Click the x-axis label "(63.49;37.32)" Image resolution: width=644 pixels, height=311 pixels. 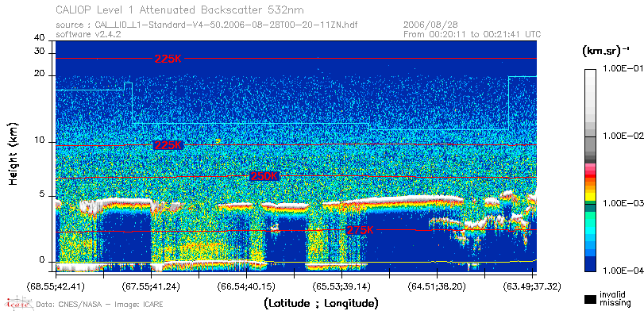tap(532, 286)
